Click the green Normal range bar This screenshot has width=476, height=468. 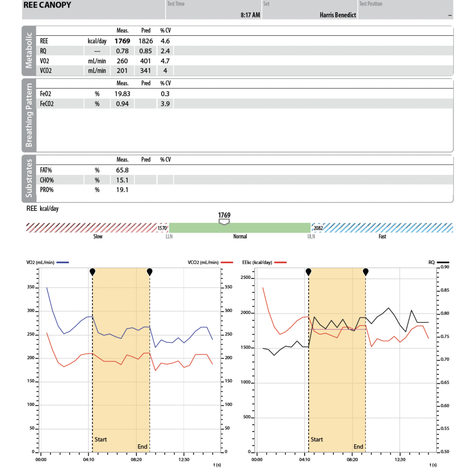pos(240,228)
